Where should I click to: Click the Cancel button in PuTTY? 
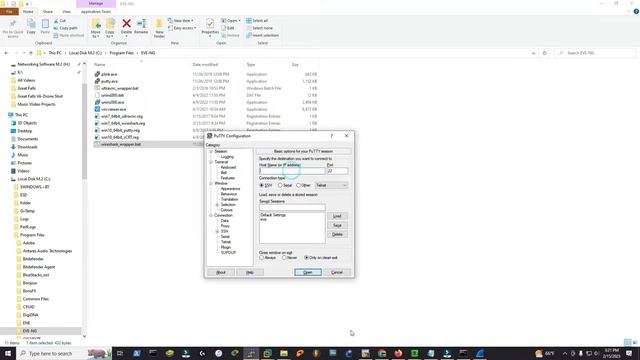[x=337, y=272]
